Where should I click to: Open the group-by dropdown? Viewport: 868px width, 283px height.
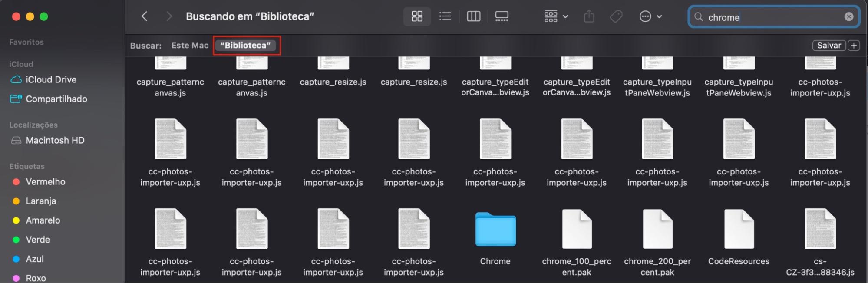pos(556,16)
